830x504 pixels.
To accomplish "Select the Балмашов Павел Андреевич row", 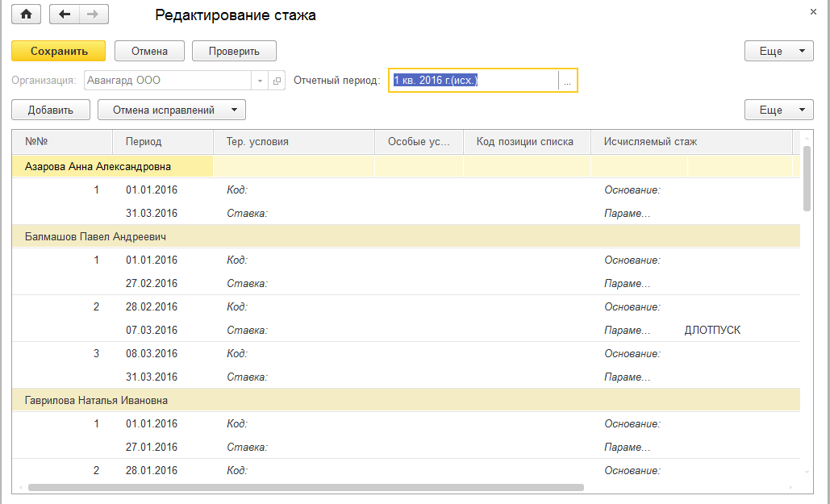I will (x=96, y=237).
